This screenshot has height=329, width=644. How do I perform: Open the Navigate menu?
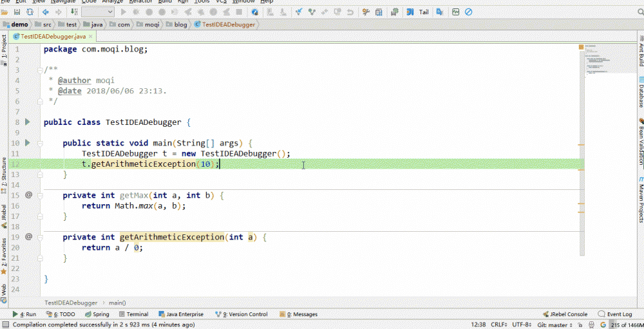click(63, 1)
